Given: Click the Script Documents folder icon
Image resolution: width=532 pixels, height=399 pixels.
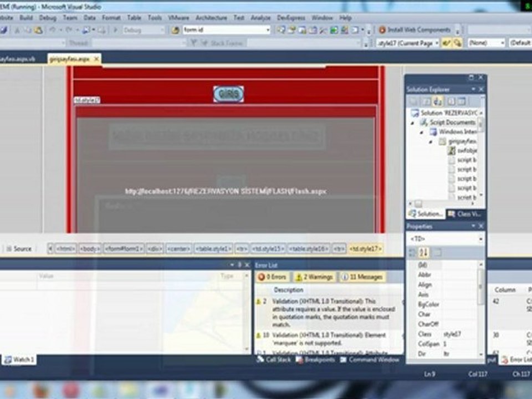Looking at the screenshot, I should [424, 122].
